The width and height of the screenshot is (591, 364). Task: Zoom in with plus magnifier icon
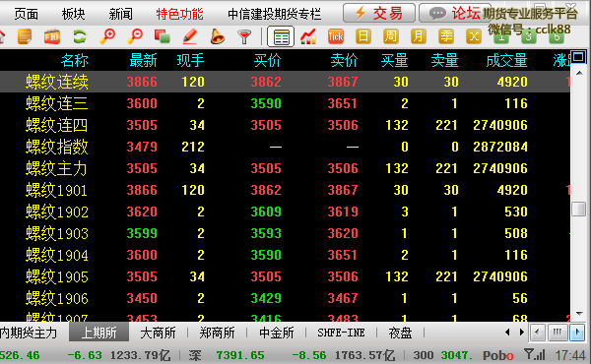(107, 36)
